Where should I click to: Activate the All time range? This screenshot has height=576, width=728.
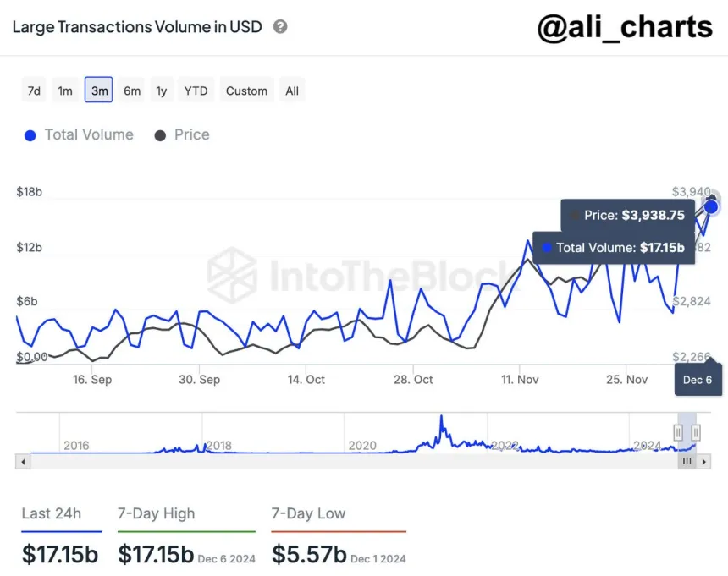[x=291, y=90]
